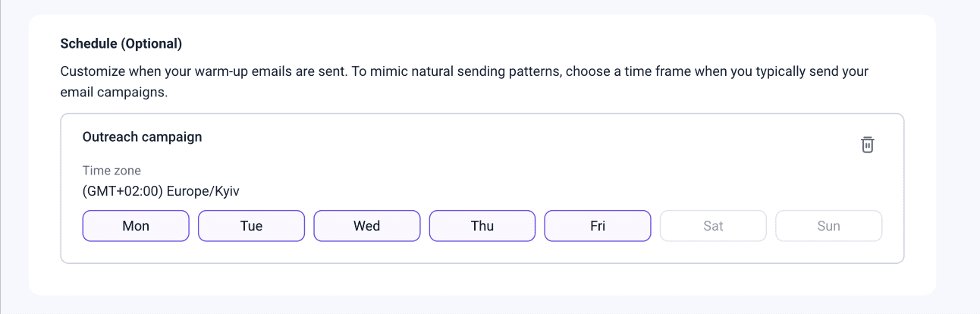Disable Tue sending day
980x314 pixels.
click(x=251, y=226)
